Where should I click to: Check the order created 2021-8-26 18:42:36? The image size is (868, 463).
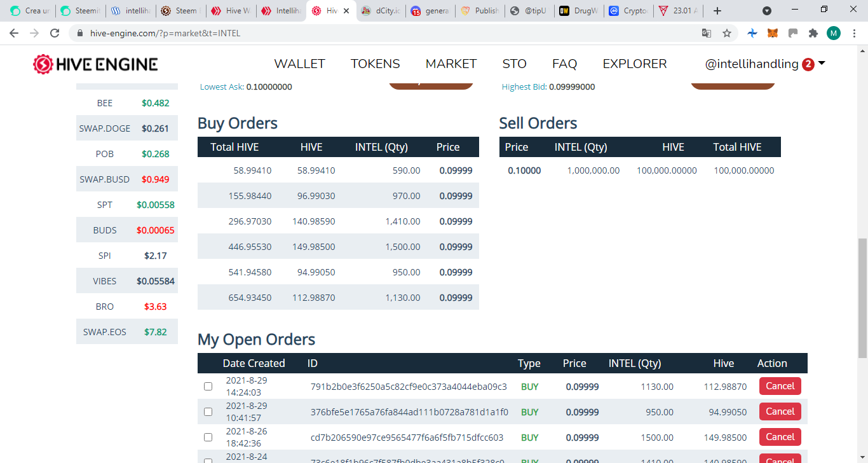208,437
